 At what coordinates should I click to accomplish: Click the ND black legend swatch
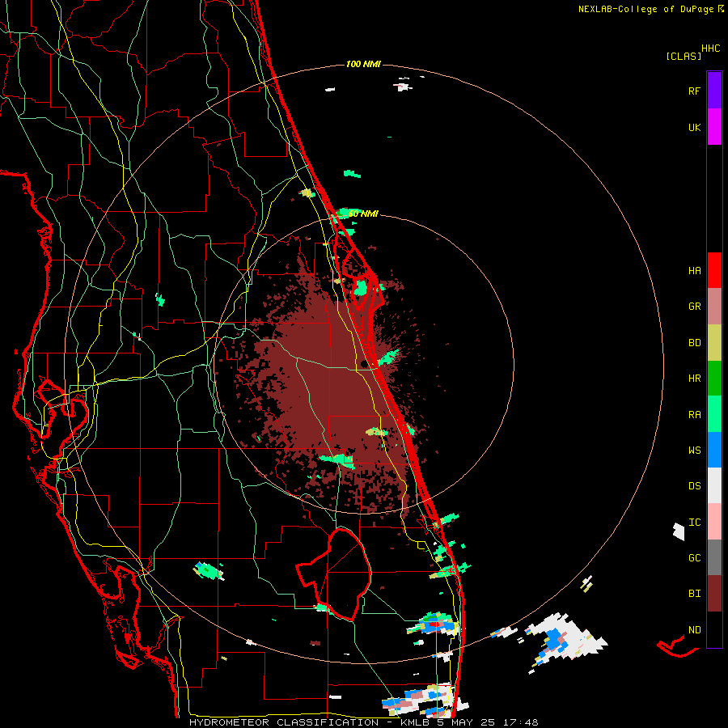pyautogui.click(x=714, y=629)
